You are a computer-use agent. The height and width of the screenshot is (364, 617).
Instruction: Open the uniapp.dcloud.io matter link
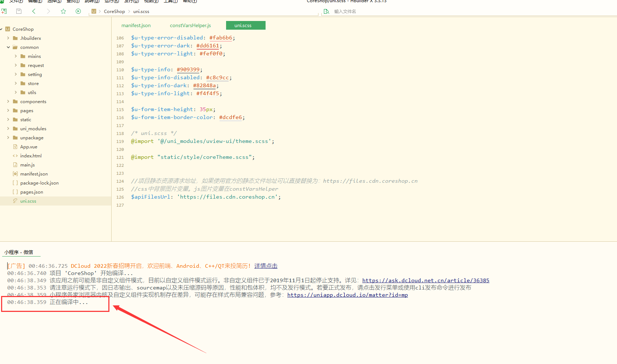click(x=347, y=295)
